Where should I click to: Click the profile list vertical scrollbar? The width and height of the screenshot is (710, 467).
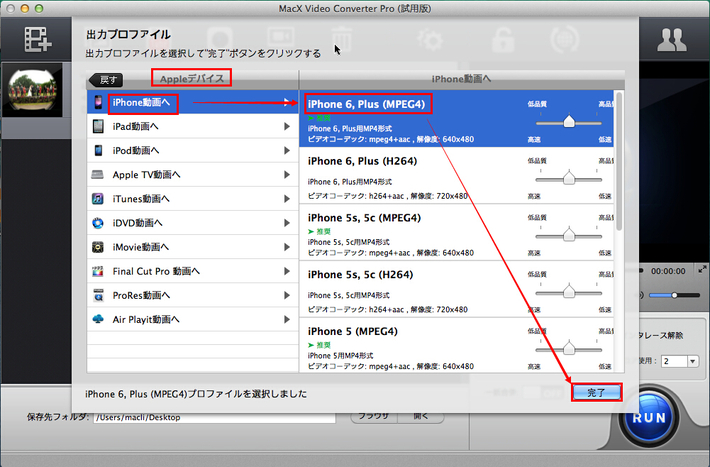[619, 161]
